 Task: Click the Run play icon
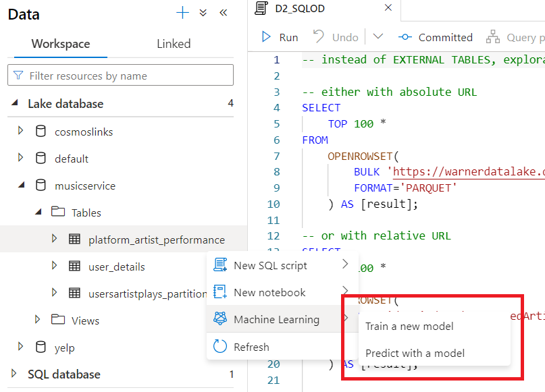click(x=267, y=37)
